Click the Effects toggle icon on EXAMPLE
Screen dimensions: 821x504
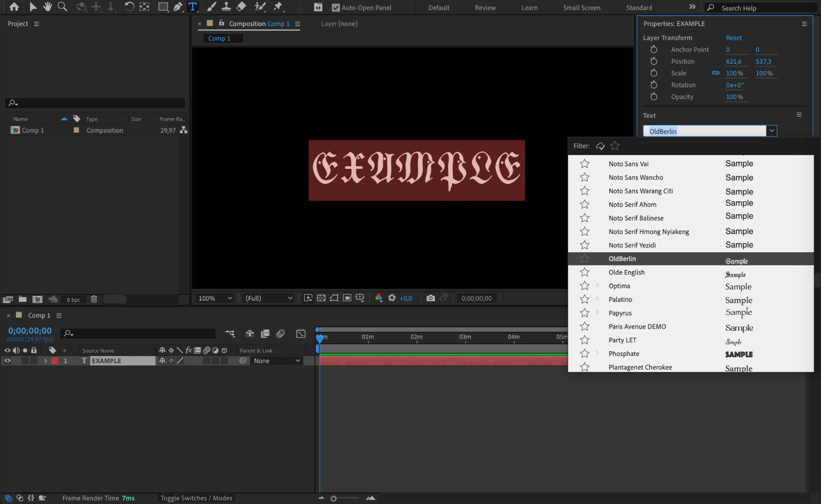click(189, 360)
